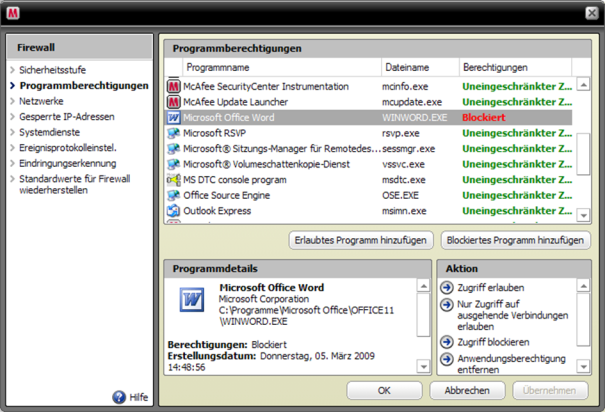The height and width of the screenshot is (412, 605).
Task: Open Netzwerke section
Action: point(41,101)
